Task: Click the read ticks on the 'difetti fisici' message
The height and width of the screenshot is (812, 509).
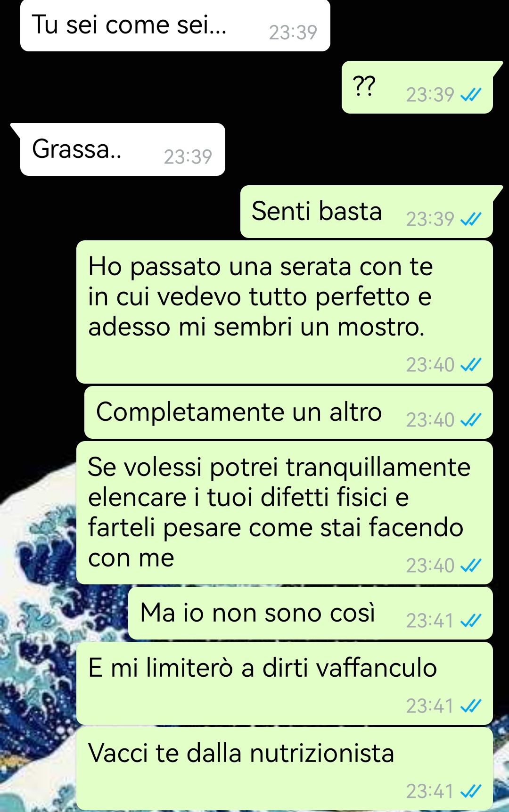Action: point(471,566)
